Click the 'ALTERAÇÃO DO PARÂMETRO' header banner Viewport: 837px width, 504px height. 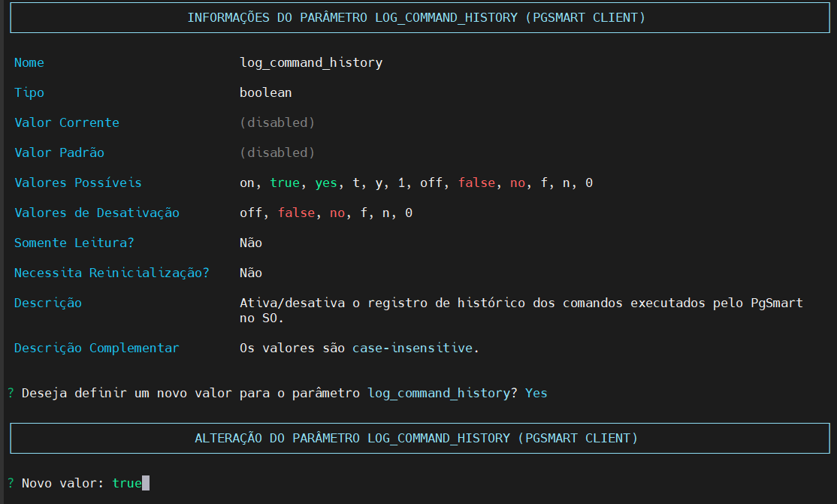[x=419, y=439]
